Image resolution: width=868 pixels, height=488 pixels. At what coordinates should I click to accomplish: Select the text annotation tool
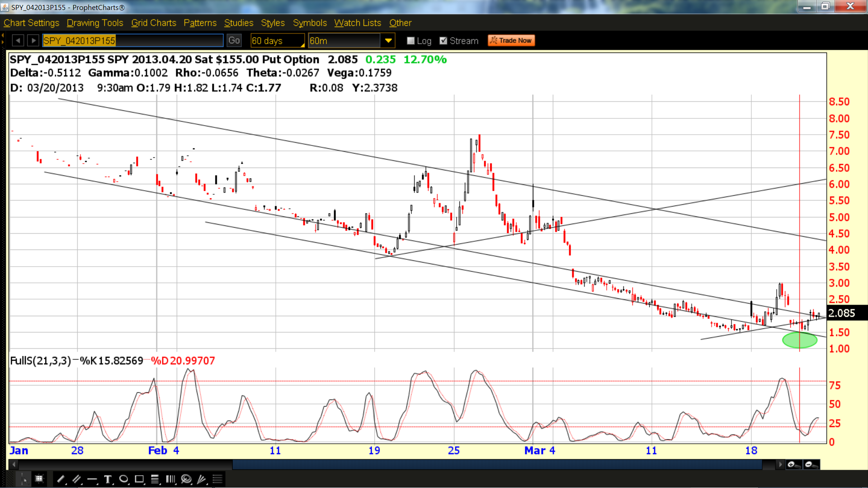[108, 479]
